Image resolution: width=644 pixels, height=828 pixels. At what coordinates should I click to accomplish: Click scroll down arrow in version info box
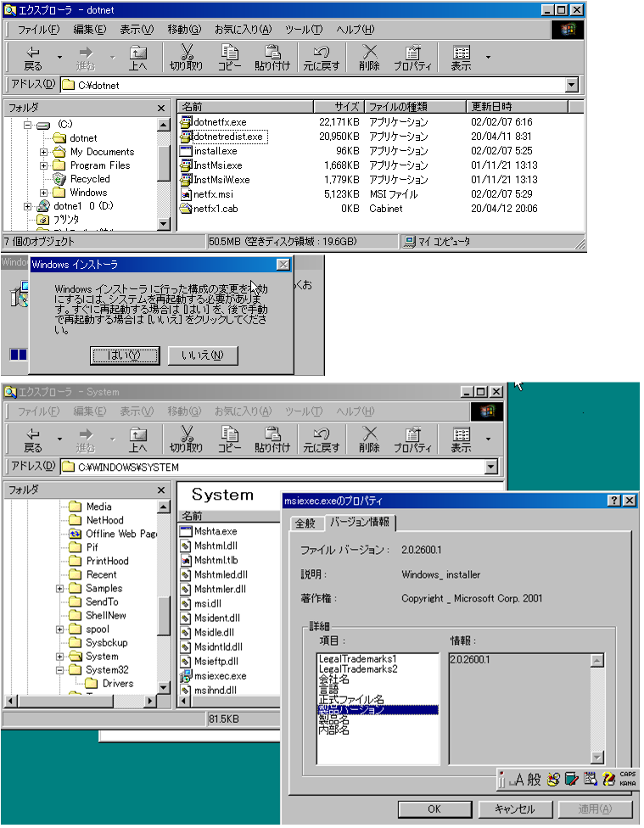pos(597,758)
